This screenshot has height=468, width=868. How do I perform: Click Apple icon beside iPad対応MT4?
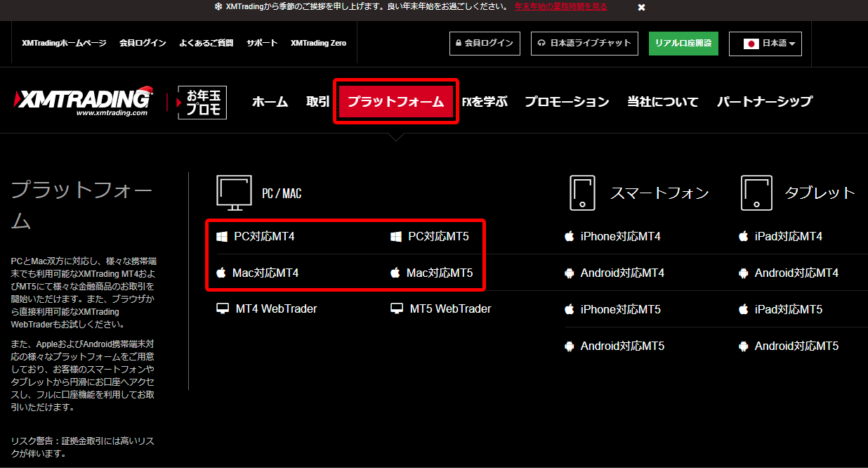pos(744,235)
